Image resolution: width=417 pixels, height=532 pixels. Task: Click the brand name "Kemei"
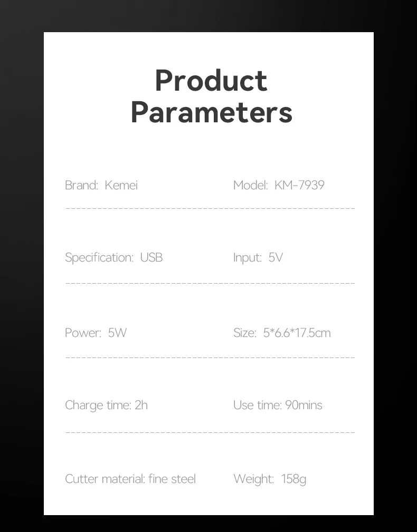point(121,185)
